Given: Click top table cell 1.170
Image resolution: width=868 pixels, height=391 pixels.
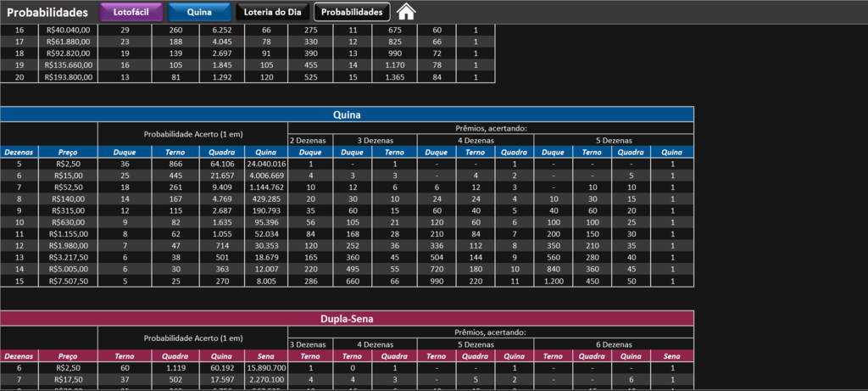Looking at the screenshot, I should click(395, 64).
